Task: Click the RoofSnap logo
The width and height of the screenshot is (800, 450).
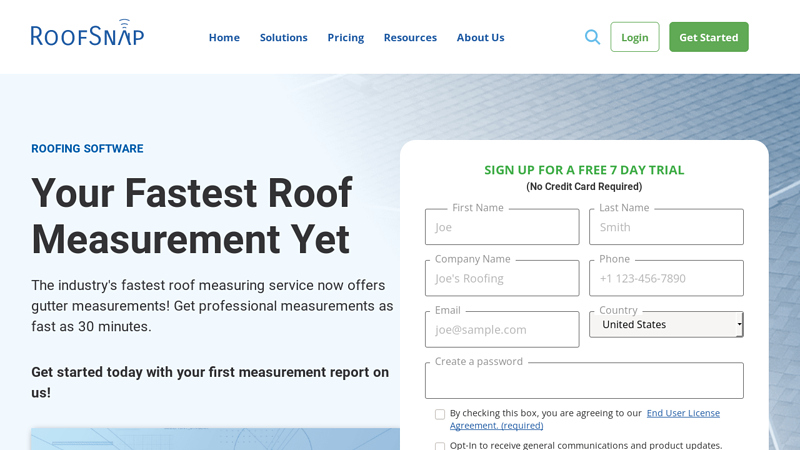Action: pyautogui.click(x=87, y=33)
